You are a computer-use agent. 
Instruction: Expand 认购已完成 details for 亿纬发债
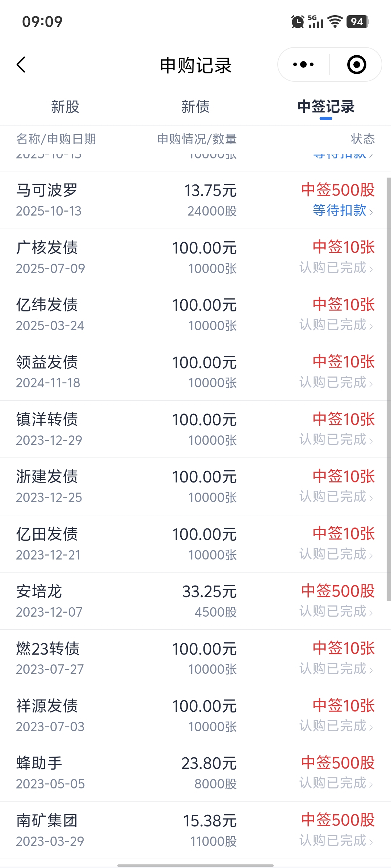[336, 325]
